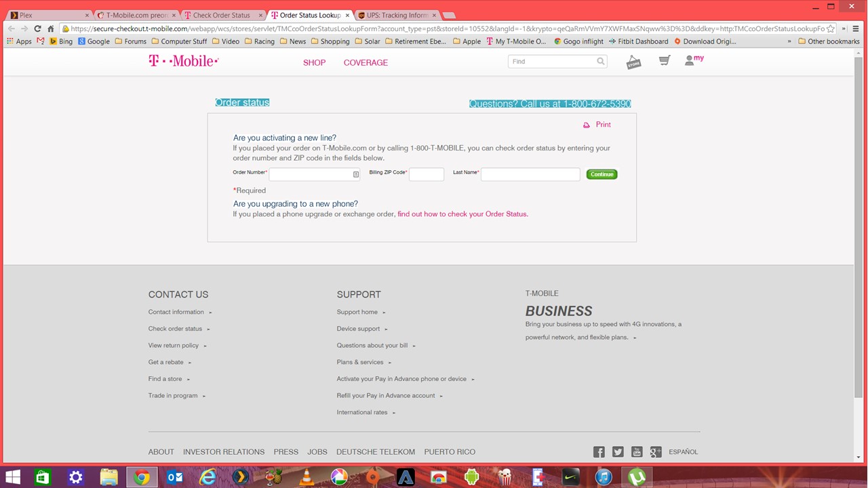Open the International rates link
868x488 pixels.
point(362,412)
